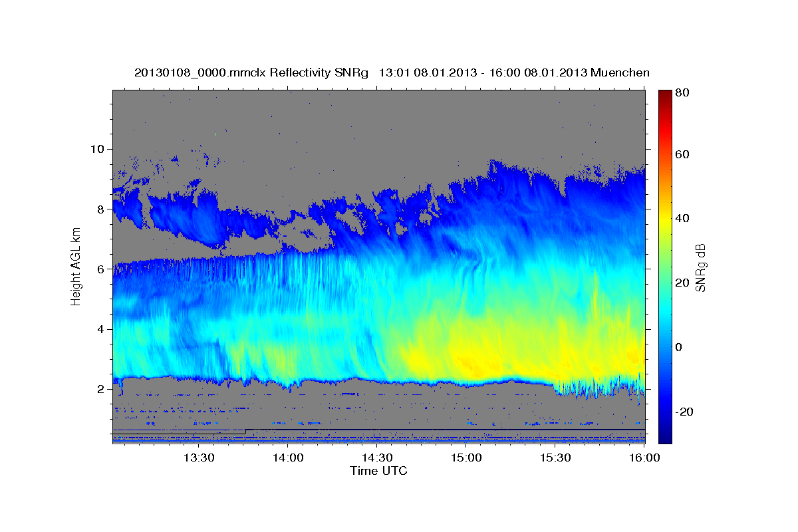This screenshot has width=798, height=532.
Task: Click height axis label '6'
Action: click(102, 269)
